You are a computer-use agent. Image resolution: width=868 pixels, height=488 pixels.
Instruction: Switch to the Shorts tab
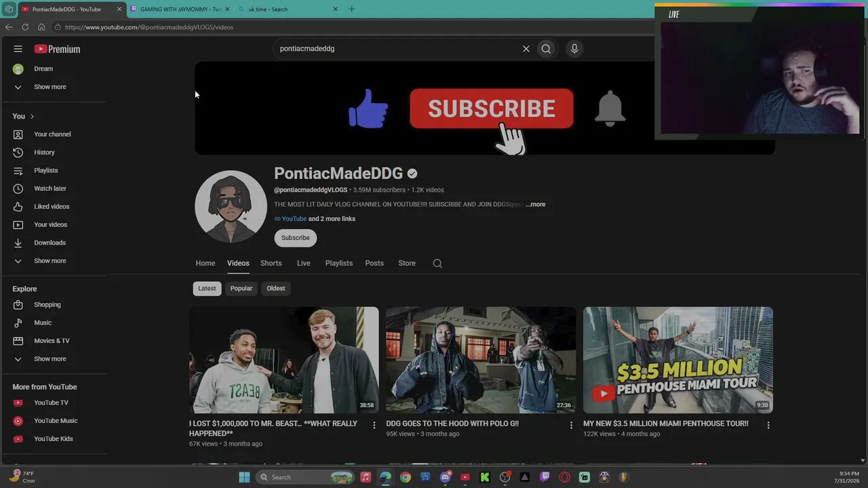(271, 263)
